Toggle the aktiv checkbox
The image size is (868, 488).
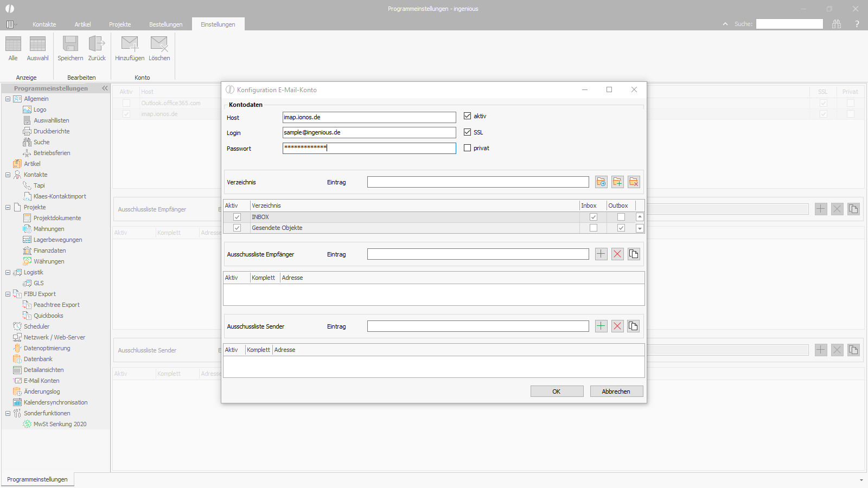(x=467, y=116)
